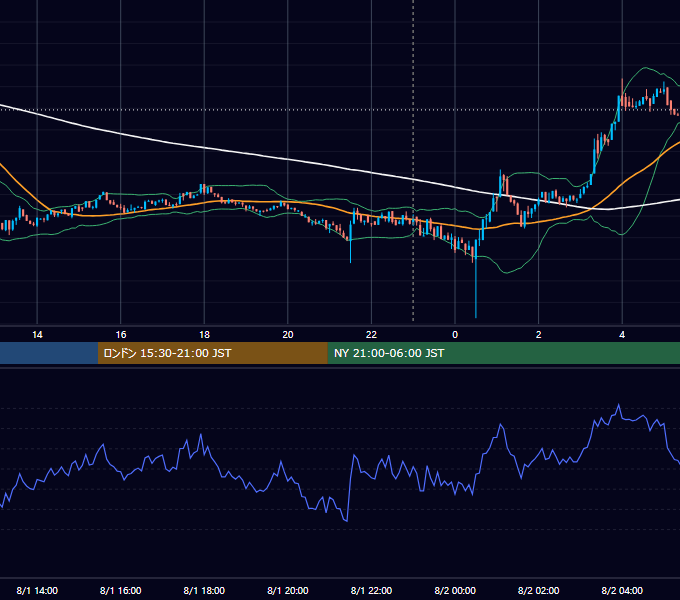Click the 8/1 14:00 timestamp
The width and height of the screenshot is (680, 600).
coord(37,590)
